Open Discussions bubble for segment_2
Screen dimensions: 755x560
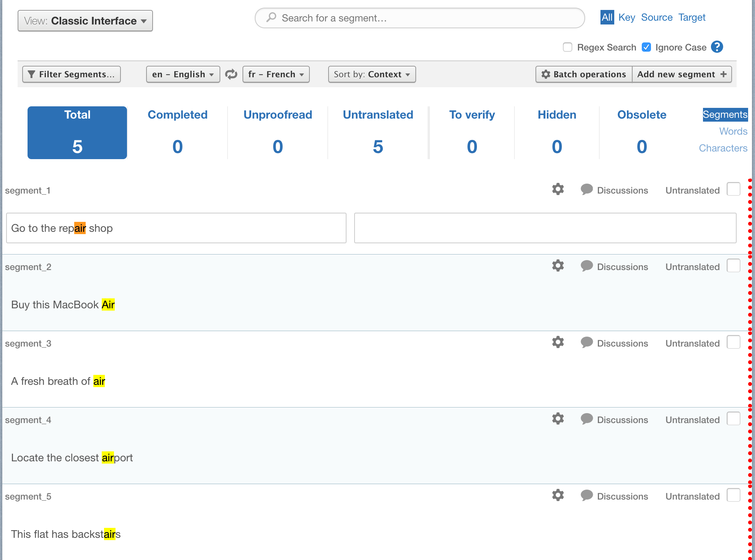(586, 266)
